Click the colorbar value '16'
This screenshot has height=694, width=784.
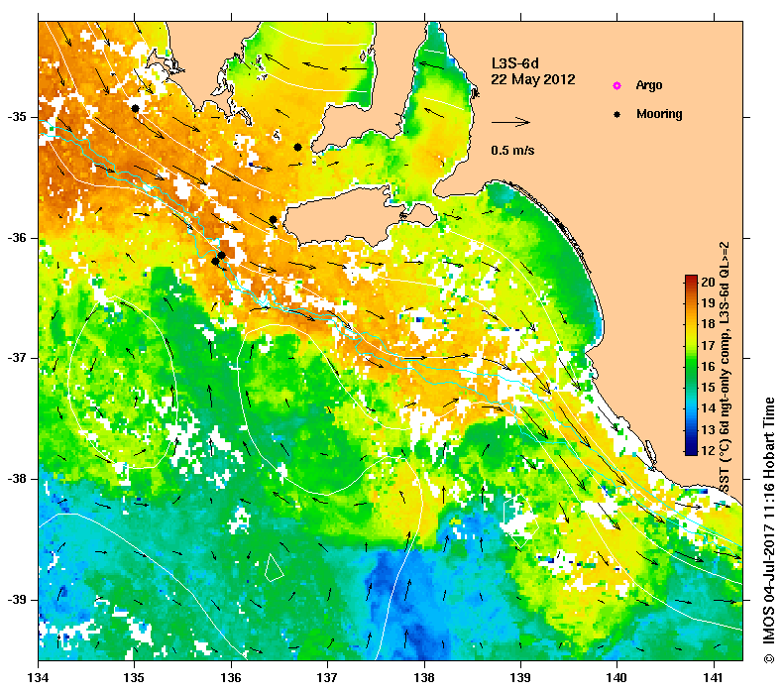(x=708, y=366)
